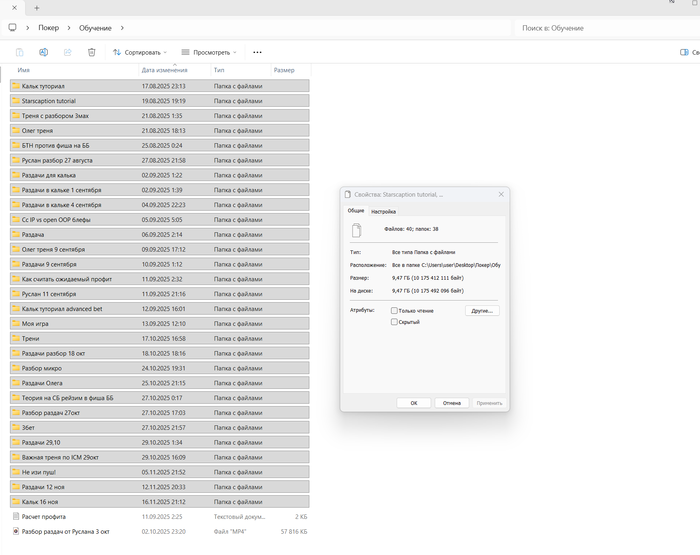
Task: Click text document icon of Расчет профита
Action: pos(16,516)
